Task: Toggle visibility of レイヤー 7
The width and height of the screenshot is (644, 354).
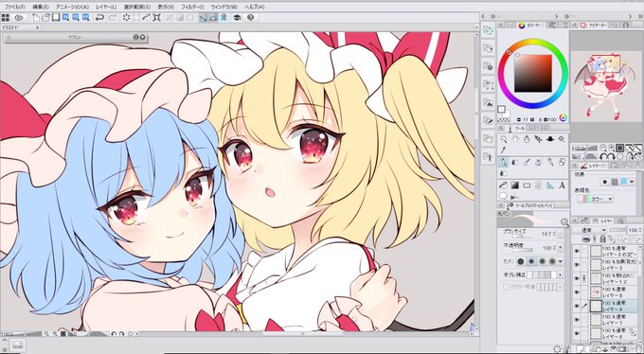Action: click(x=577, y=320)
